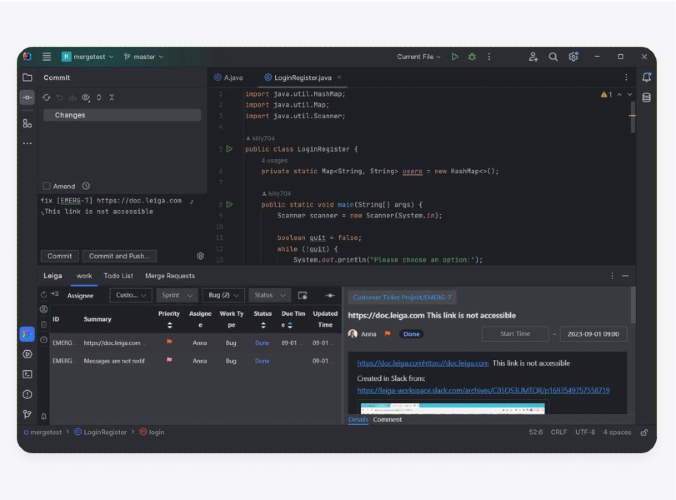Viewport: 676px width, 500px height.
Task: Open the Custo... filter dropdown
Action: click(x=131, y=295)
